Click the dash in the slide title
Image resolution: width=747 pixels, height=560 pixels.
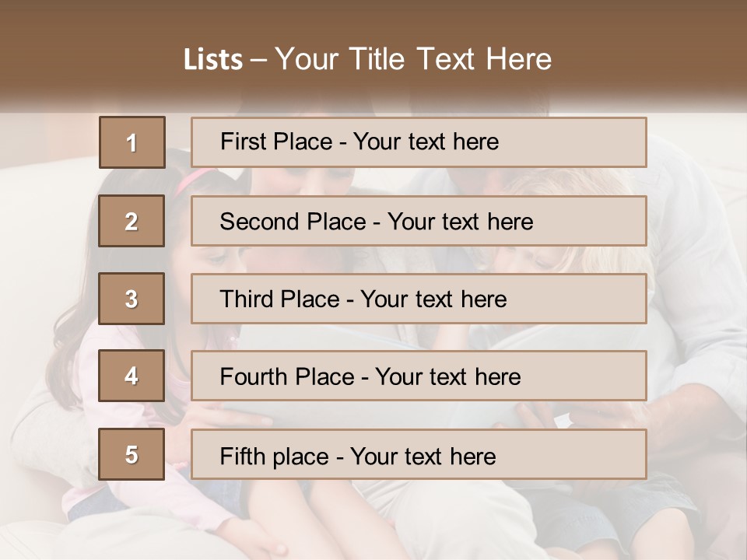pyautogui.click(x=258, y=59)
